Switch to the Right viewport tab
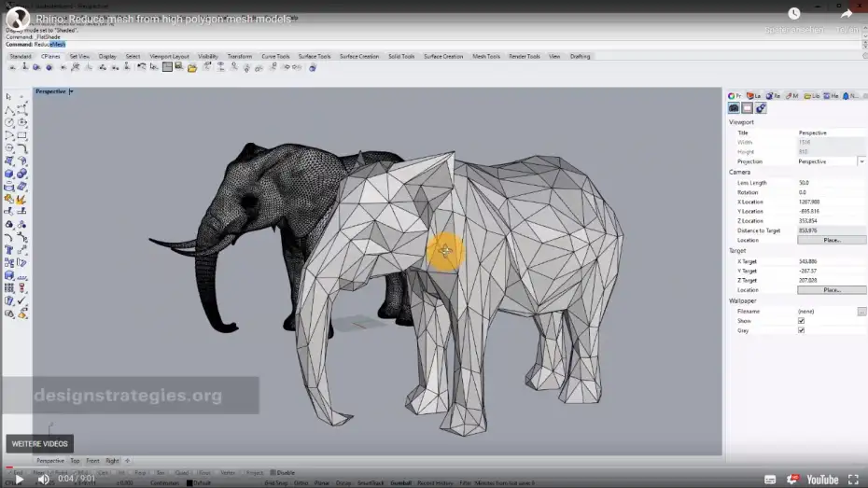 point(112,460)
